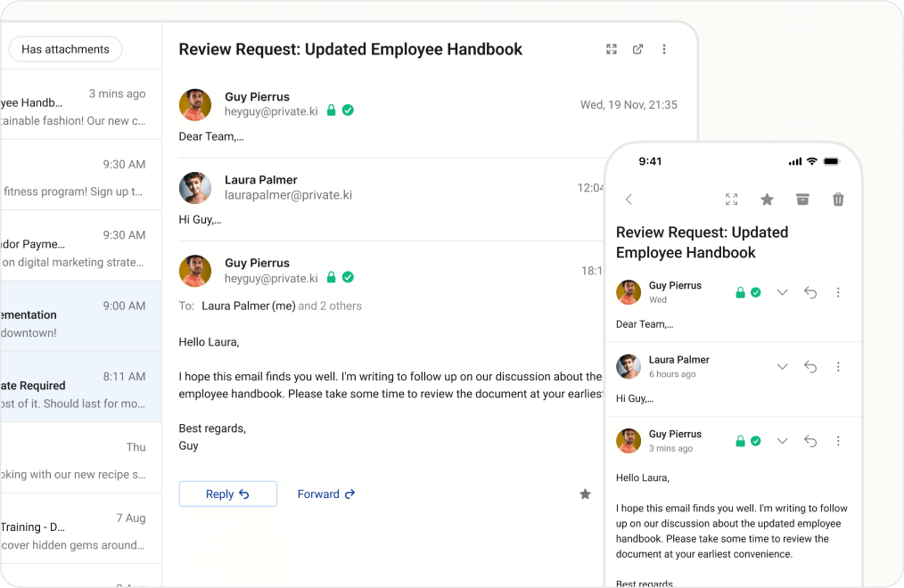Toggle the Has attachments filter

pos(65,49)
